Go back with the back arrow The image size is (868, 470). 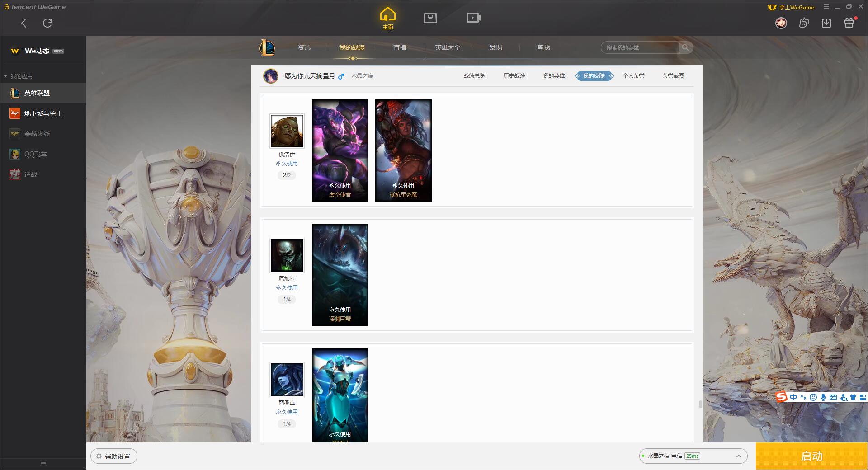(24, 23)
